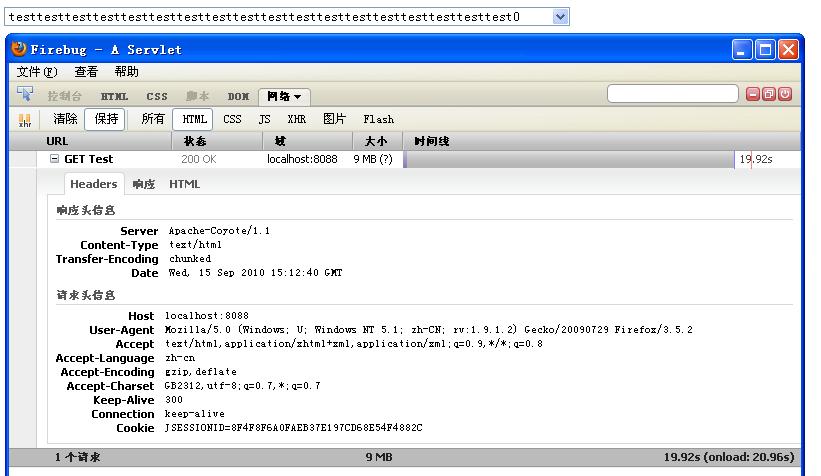Click the 域 column header
The image size is (821, 476).
click(x=307, y=141)
